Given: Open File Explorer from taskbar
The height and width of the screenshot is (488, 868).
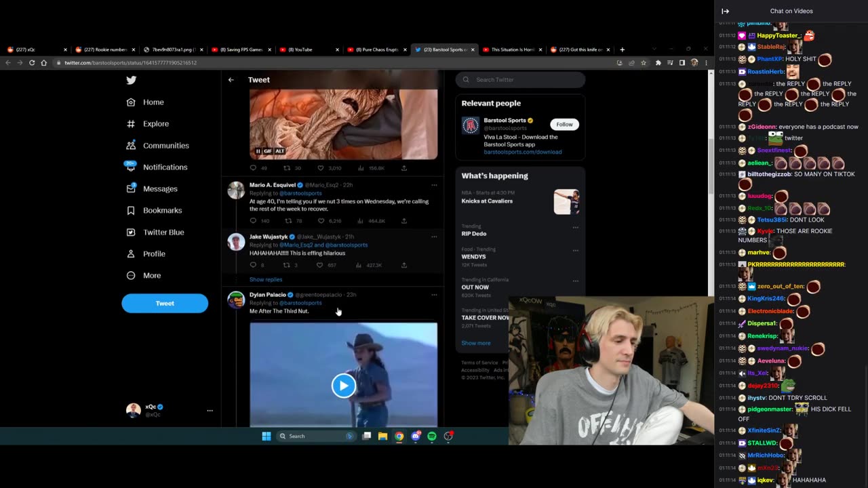Looking at the screenshot, I should point(382,436).
